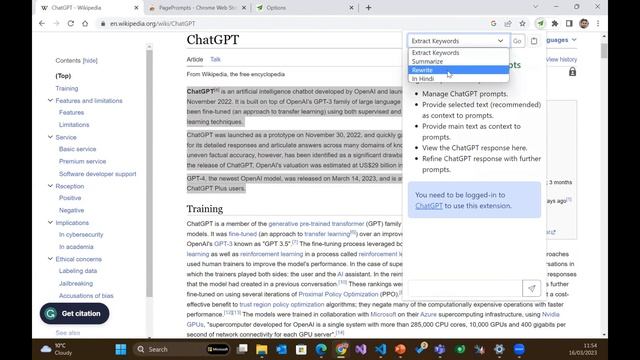Close the ChatGPT Wikipedia browser tab
Screen dimensions: 640x360
pyautogui.click(x=136, y=8)
